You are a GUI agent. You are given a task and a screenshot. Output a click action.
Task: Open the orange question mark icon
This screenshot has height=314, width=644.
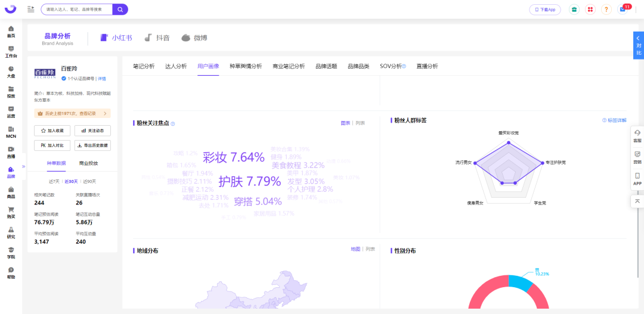(x=606, y=9)
